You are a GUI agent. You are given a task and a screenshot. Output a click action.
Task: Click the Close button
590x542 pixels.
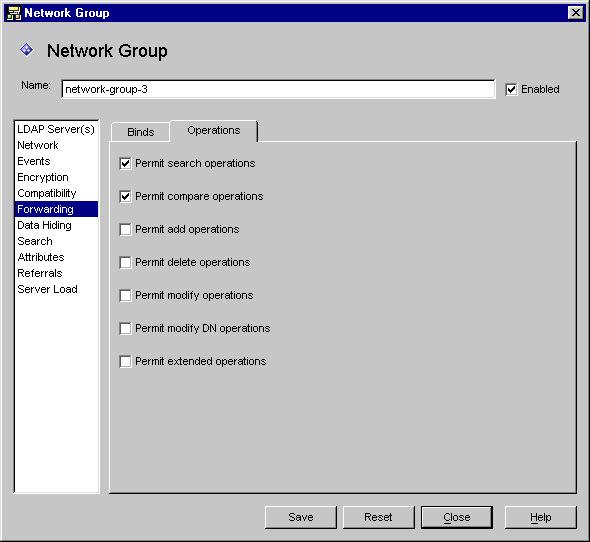coord(456,517)
